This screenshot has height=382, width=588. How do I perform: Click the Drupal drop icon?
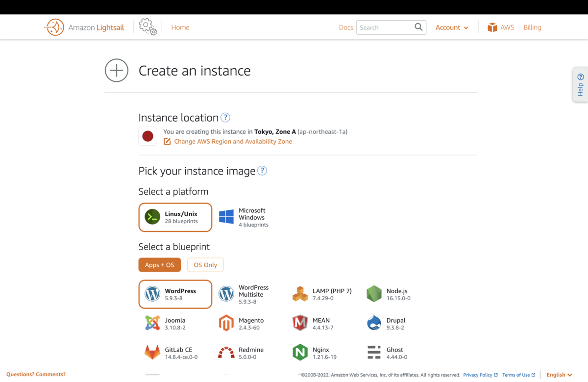(374, 323)
